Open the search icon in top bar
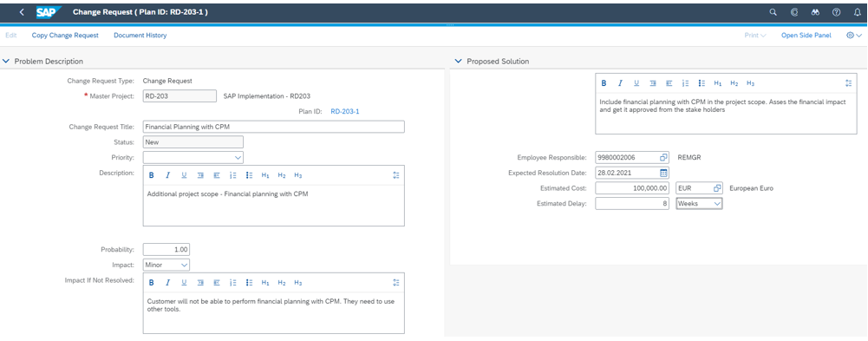The image size is (868, 341). 773,11
